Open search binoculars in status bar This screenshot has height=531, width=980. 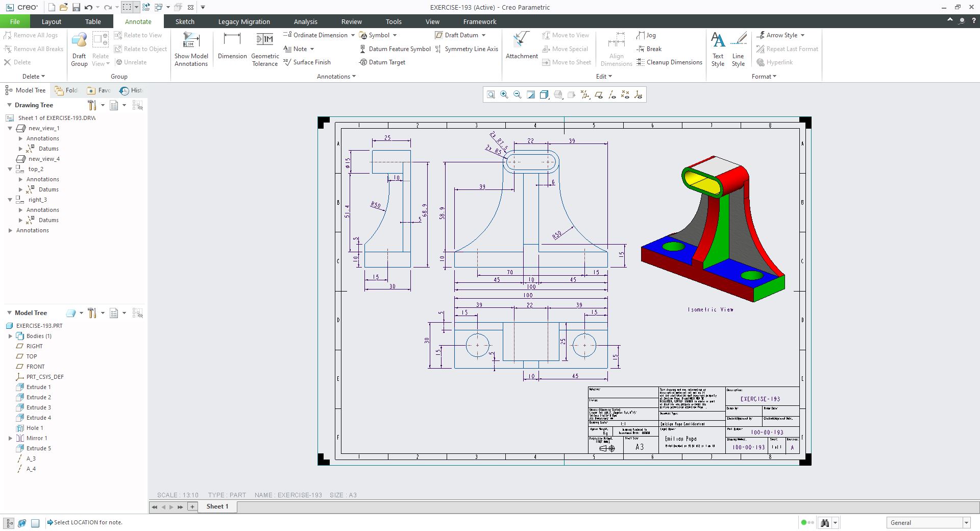click(x=825, y=522)
